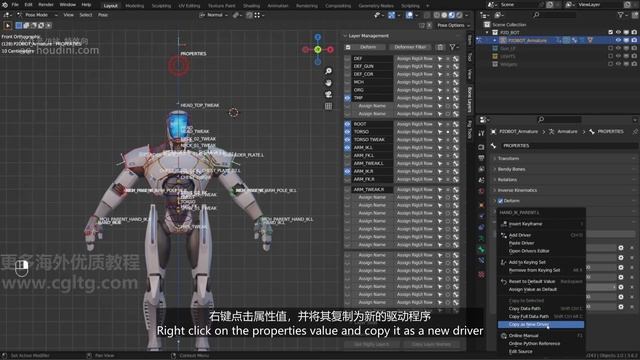Toggle visibility of the ARM_IK.L layer
This screenshot has height=360, width=640.
point(347,148)
